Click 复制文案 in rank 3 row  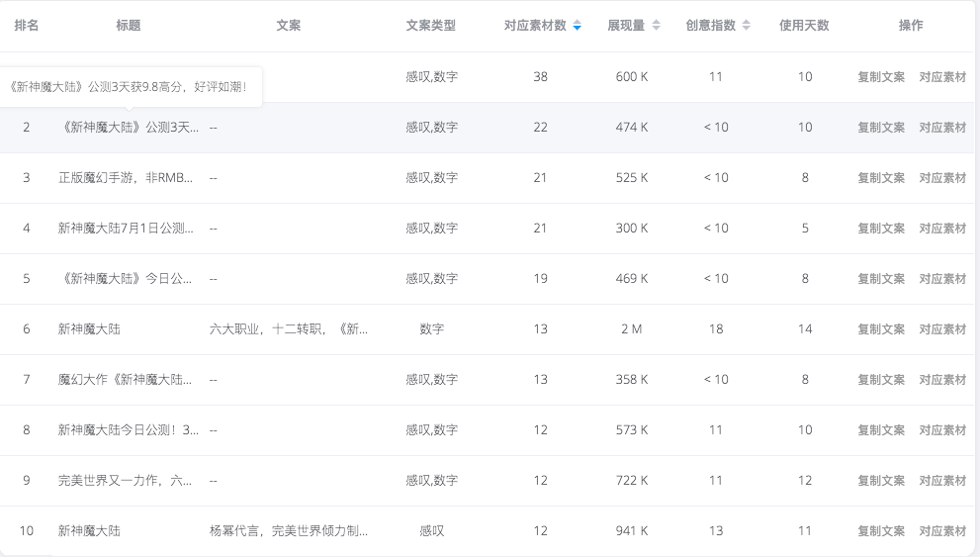click(881, 178)
